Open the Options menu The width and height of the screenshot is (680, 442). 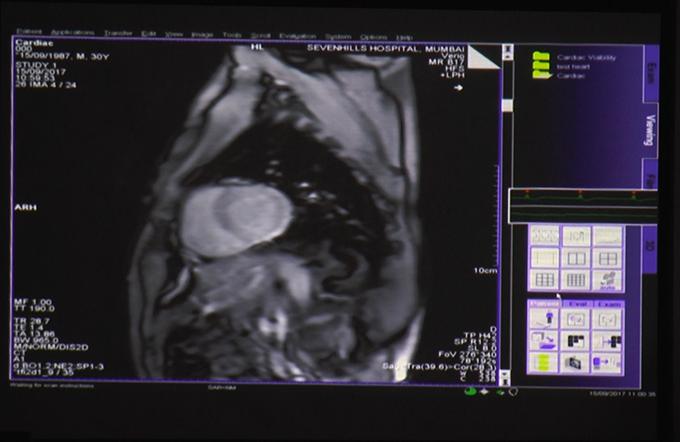[373, 37]
